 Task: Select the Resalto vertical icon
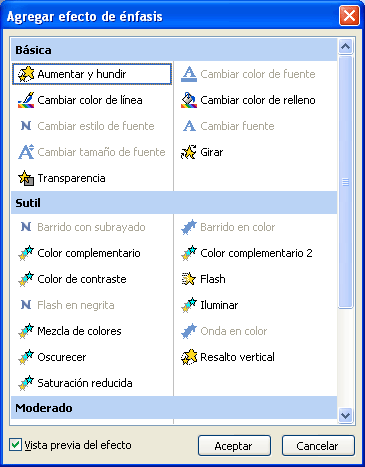(x=189, y=357)
